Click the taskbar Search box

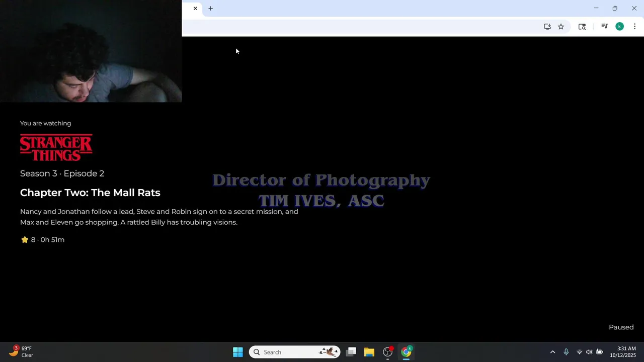coord(294,352)
